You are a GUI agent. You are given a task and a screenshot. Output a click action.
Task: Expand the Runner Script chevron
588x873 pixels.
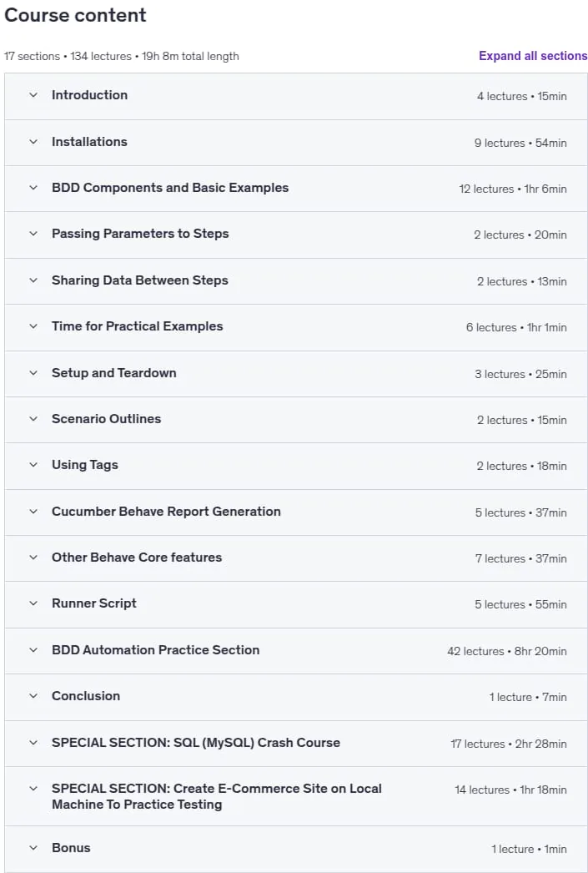pyautogui.click(x=33, y=603)
